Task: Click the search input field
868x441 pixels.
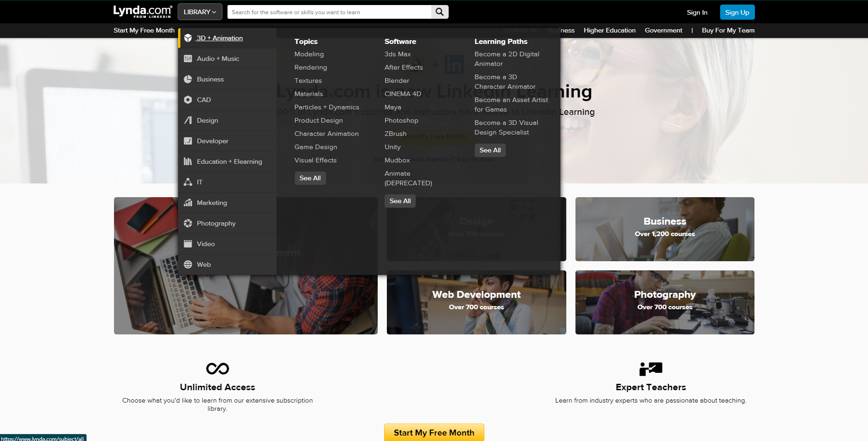Action: (x=329, y=12)
